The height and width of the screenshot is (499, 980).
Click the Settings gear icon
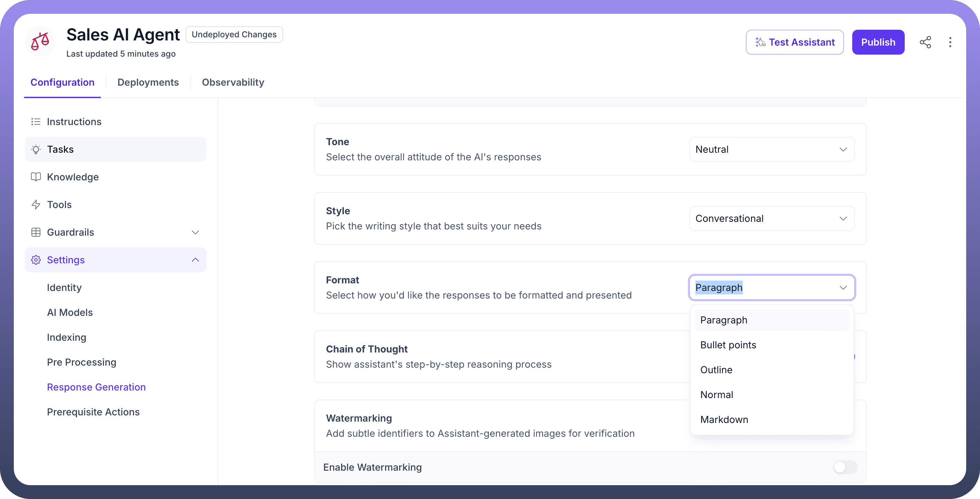coord(36,260)
